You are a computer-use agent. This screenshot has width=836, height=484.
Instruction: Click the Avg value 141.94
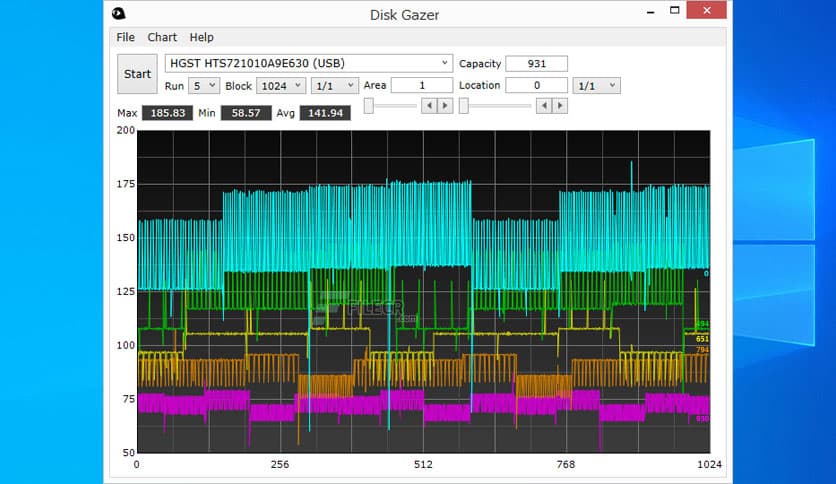(325, 113)
